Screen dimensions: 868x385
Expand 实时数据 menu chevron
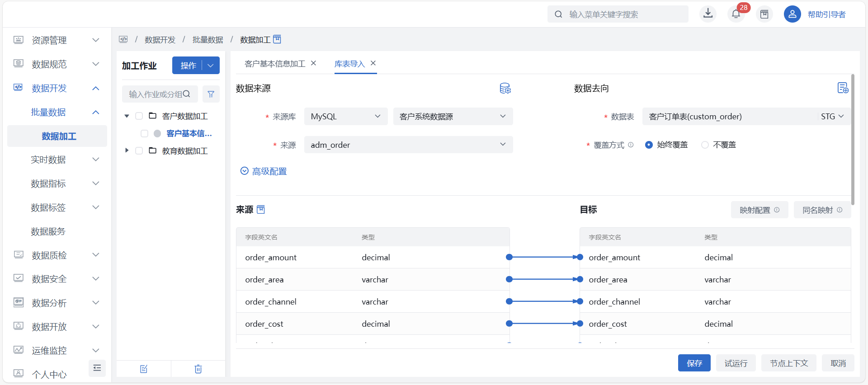pyautogui.click(x=96, y=160)
